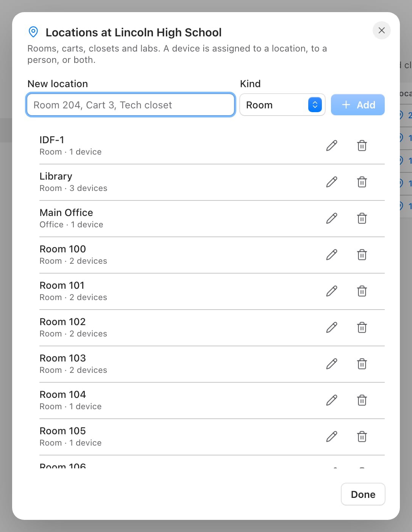The width and height of the screenshot is (412, 532).
Task: Delete the Room 102 location
Action: pos(362,327)
